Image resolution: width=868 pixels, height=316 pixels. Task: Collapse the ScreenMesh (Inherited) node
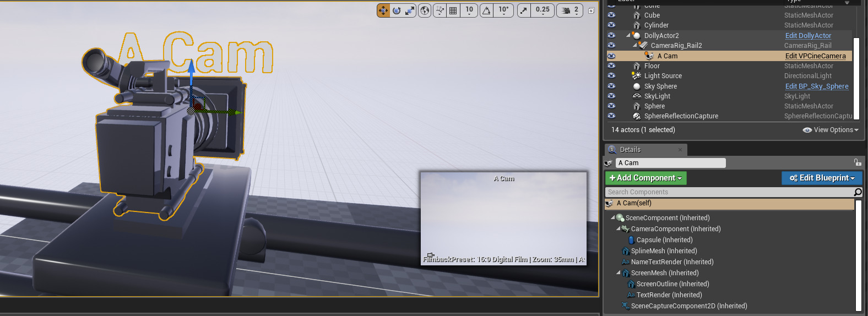pyautogui.click(x=618, y=273)
